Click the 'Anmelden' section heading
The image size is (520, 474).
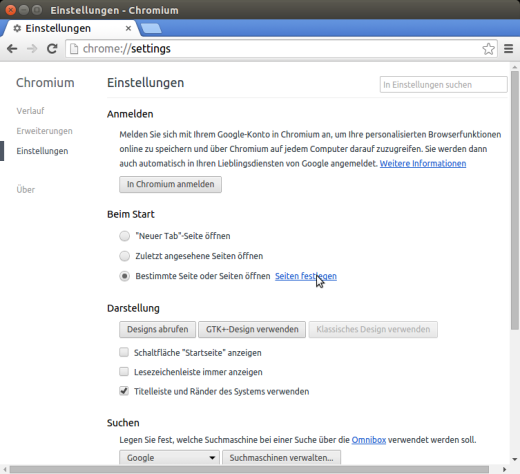pyautogui.click(x=130, y=114)
